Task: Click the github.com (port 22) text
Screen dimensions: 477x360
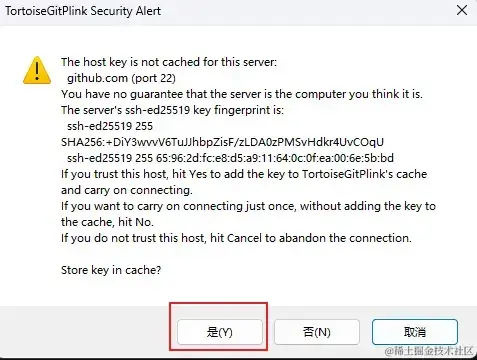Action: tap(121, 78)
